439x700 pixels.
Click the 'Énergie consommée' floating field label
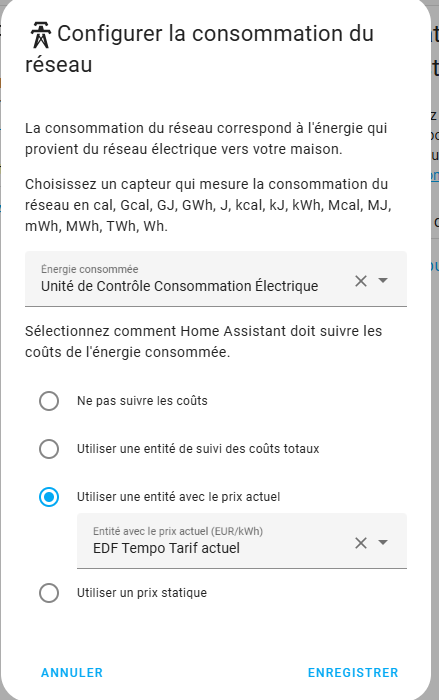coord(89,269)
